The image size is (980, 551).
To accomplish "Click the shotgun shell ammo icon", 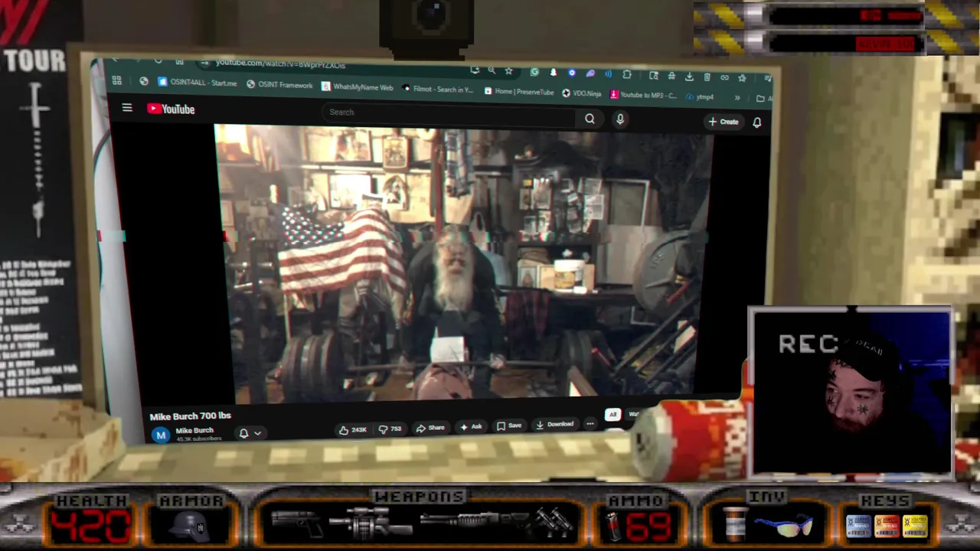I will 612,527.
